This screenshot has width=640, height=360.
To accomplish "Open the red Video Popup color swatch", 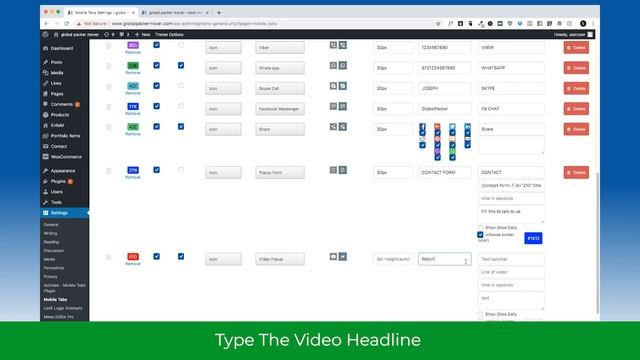I will pos(133,256).
